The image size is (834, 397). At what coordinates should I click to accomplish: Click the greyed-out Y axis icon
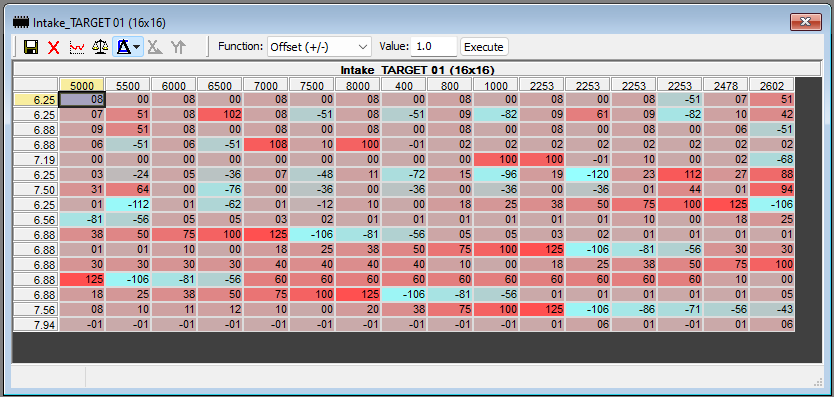[179, 47]
